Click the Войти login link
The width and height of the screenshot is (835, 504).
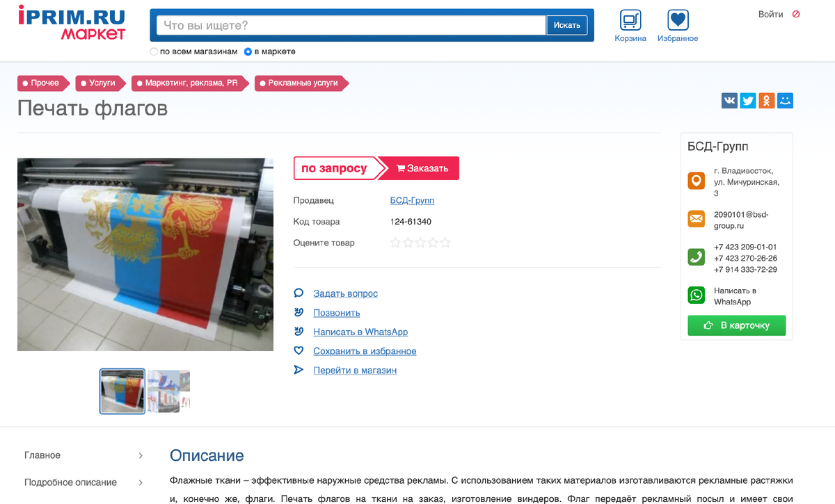[770, 14]
